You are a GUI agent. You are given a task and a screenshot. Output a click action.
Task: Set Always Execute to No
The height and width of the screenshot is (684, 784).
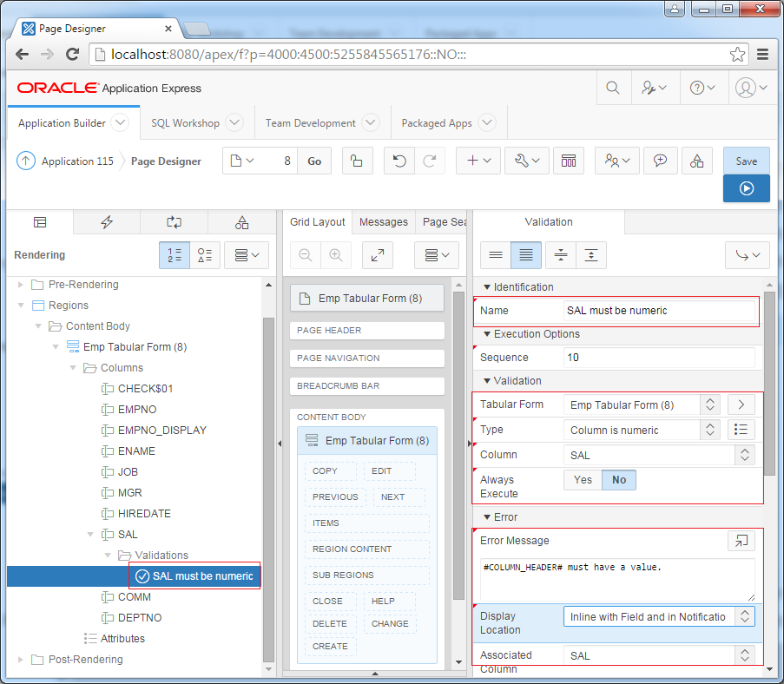coord(619,480)
